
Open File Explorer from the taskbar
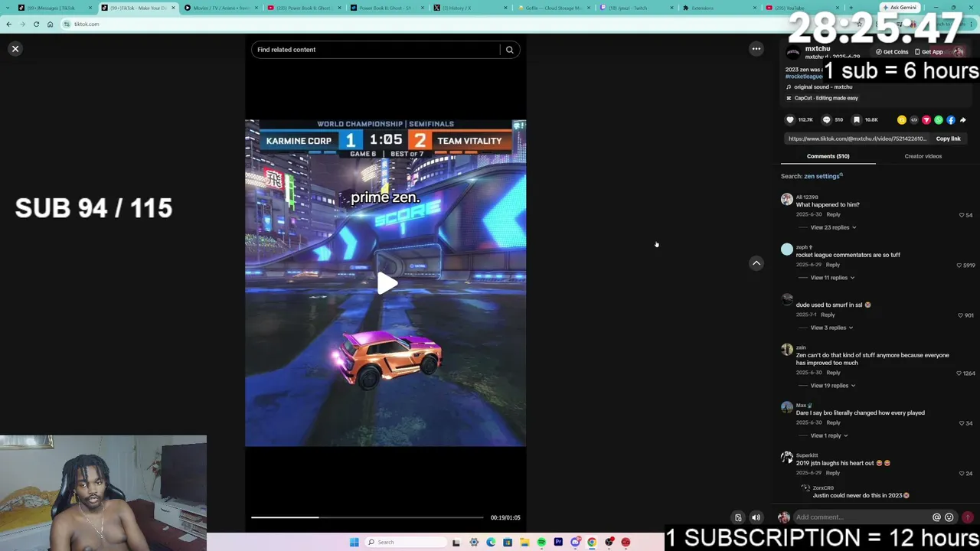(524, 543)
